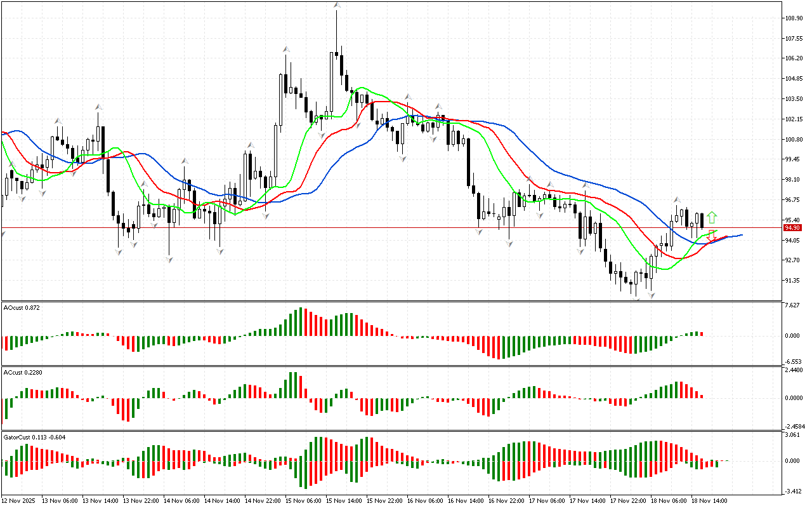This screenshot has height=508, width=812.
Task: Select the AOcust 0.872 indicator label
Action: pyautogui.click(x=22, y=307)
